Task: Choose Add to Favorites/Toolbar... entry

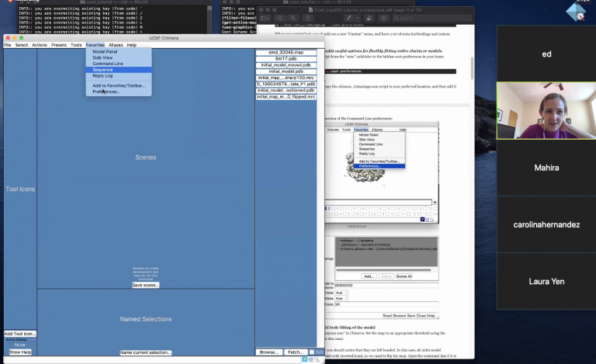Action: click(119, 86)
